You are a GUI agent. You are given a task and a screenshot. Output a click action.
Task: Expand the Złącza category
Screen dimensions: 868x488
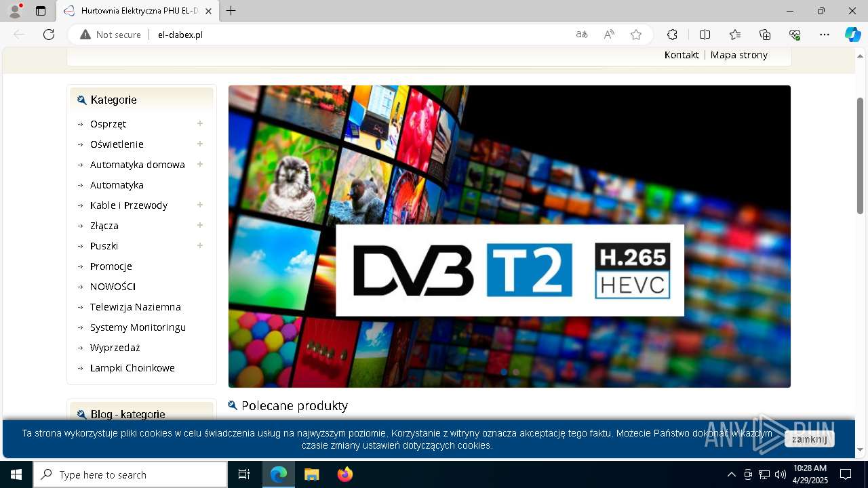pos(200,225)
